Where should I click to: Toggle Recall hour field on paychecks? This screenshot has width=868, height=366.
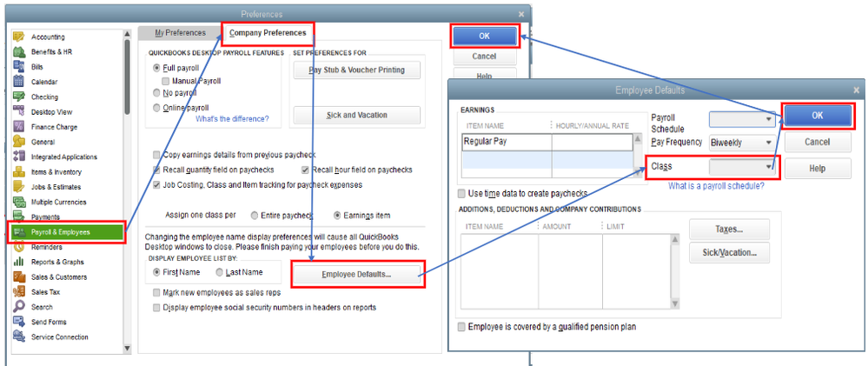[306, 170]
